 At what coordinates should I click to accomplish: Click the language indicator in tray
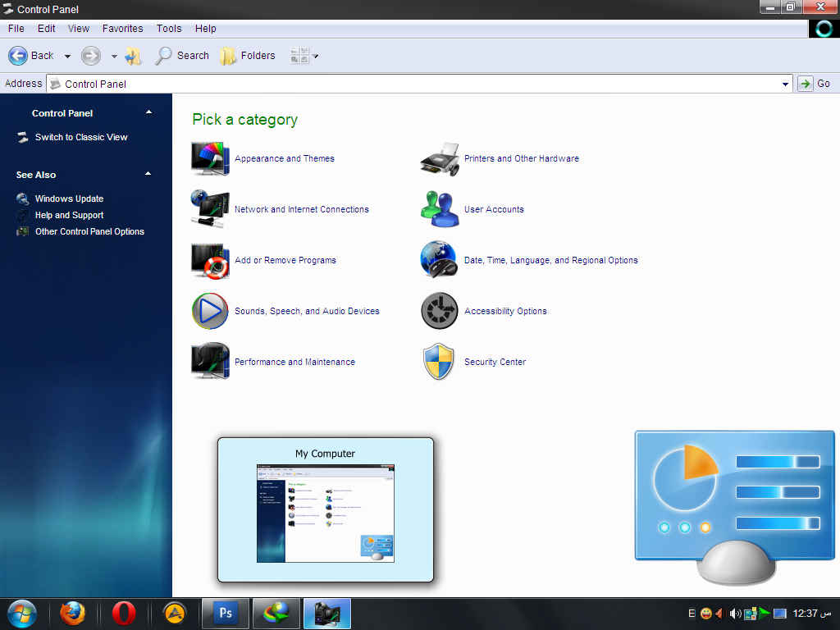click(x=692, y=614)
